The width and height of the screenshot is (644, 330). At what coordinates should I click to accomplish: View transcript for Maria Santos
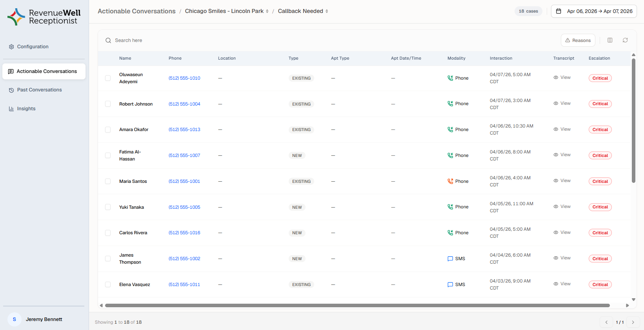562,180
